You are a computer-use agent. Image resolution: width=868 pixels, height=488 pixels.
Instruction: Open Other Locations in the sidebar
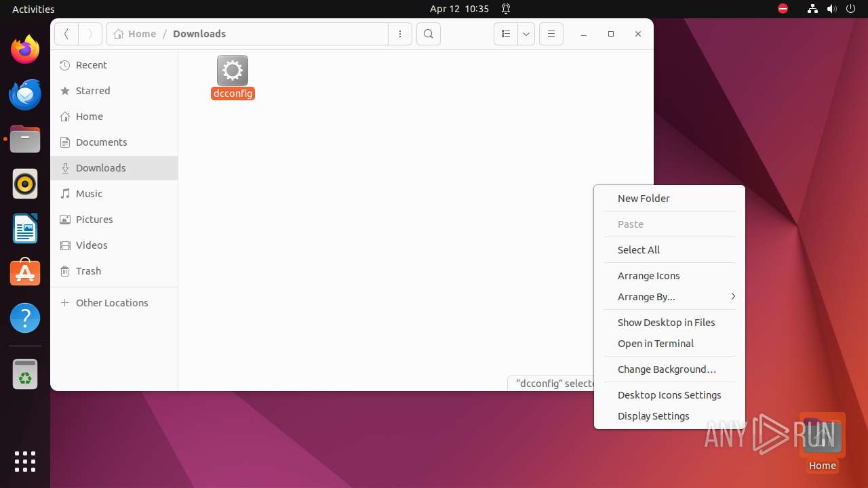click(114, 303)
